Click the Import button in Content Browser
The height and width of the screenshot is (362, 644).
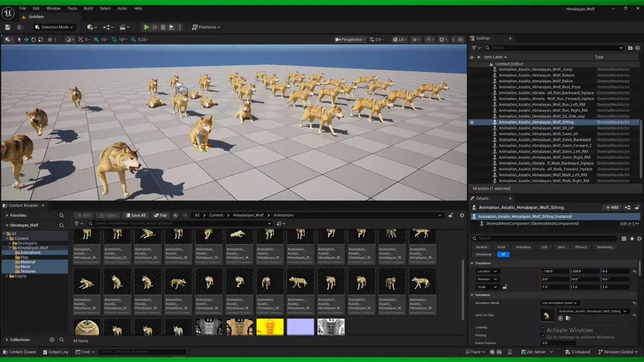pyautogui.click(x=108, y=216)
